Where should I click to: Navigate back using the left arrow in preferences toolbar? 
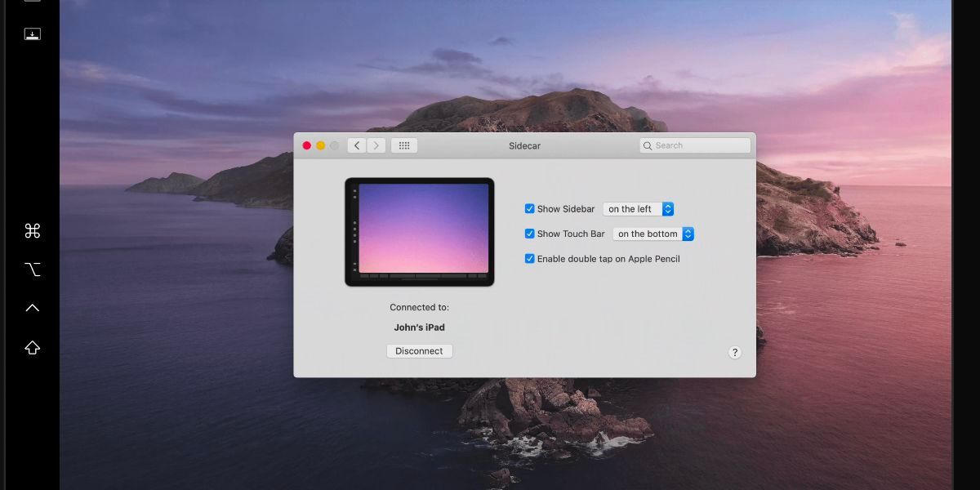coord(357,145)
